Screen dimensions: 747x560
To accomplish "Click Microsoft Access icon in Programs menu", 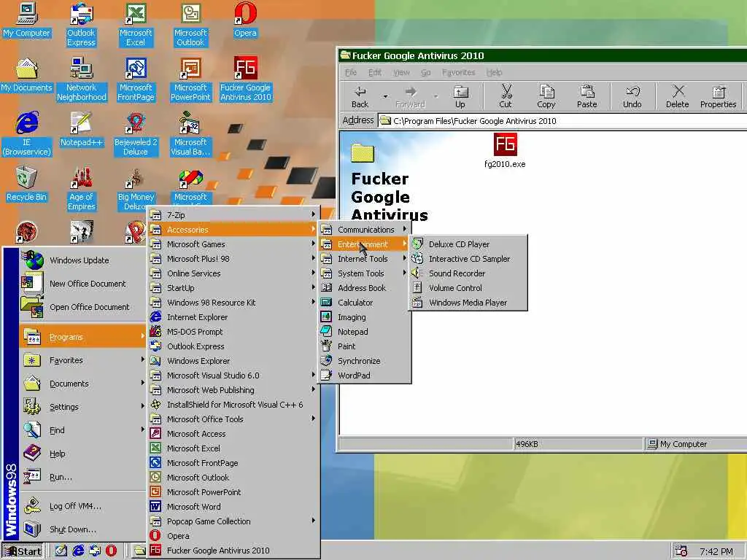I will [x=155, y=434].
